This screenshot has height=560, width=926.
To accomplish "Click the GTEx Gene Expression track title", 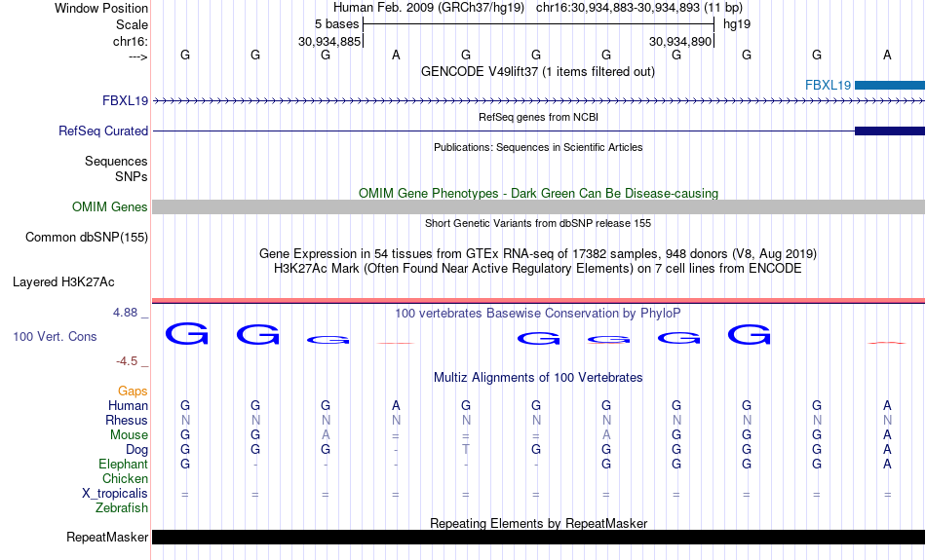I will pos(538,254).
